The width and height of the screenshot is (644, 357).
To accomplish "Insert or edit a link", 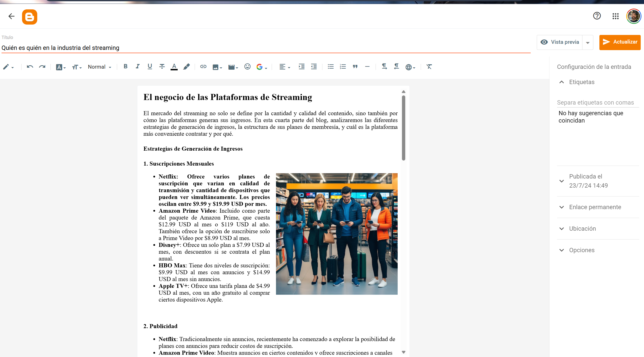I will [203, 67].
